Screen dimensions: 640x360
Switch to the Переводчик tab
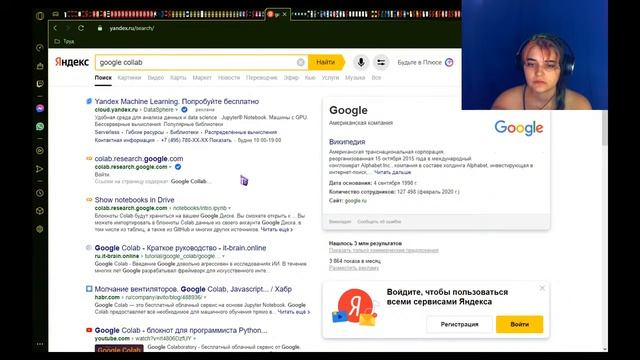(x=262, y=78)
